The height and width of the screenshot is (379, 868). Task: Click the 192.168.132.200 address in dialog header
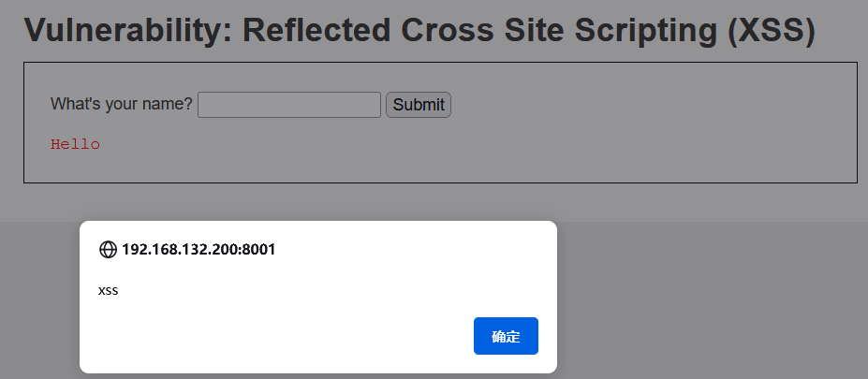pyautogui.click(x=181, y=249)
